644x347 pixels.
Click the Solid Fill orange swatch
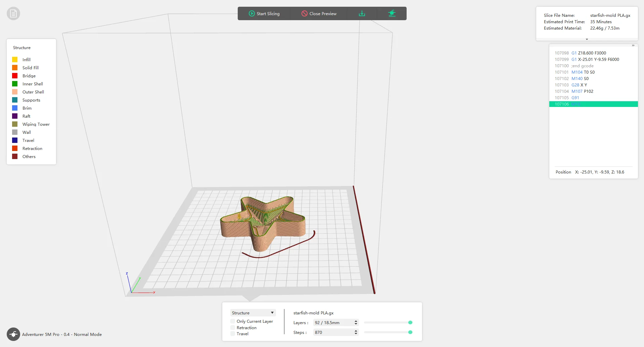point(15,68)
